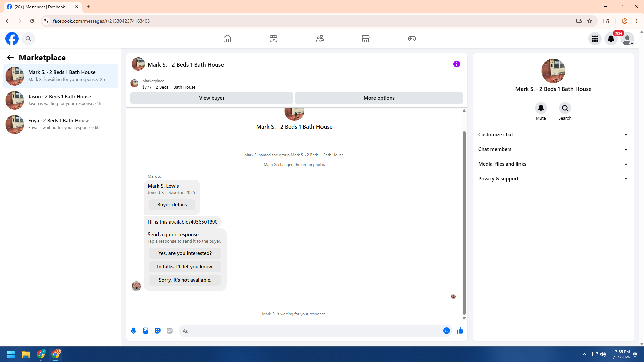Switch to the Messenger | Facebook browser tab
The width and height of the screenshot is (644, 362).
click(x=43, y=7)
